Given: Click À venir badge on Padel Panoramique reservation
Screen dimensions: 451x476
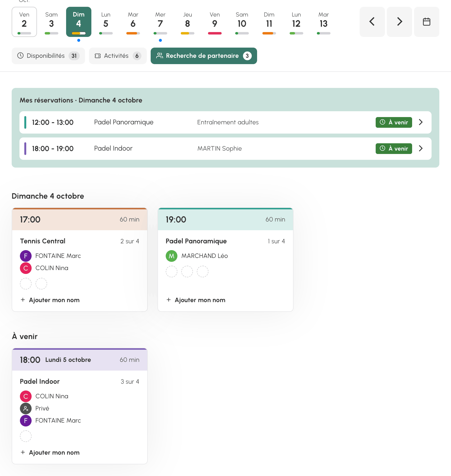Looking at the screenshot, I should click(x=394, y=122).
